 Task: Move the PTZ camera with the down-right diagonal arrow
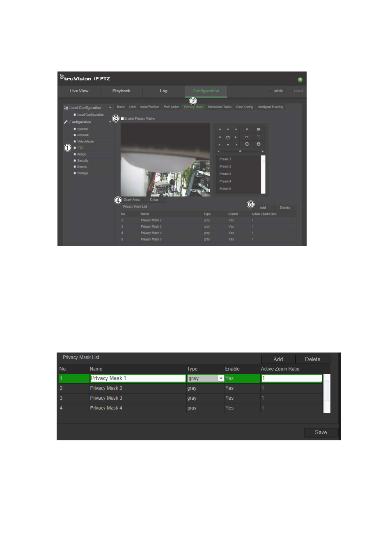pyautogui.click(x=236, y=144)
